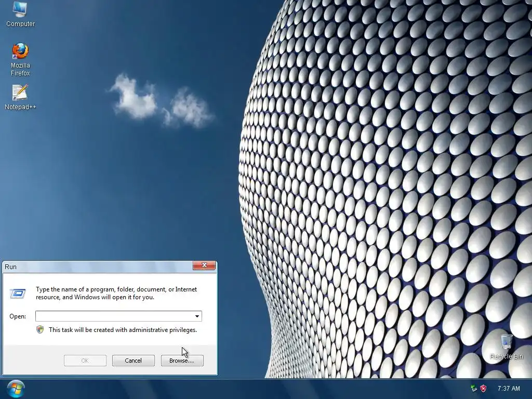Click the Run dialog title text
Viewport: 532px width, 399px height.
pyautogui.click(x=10, y=267)
